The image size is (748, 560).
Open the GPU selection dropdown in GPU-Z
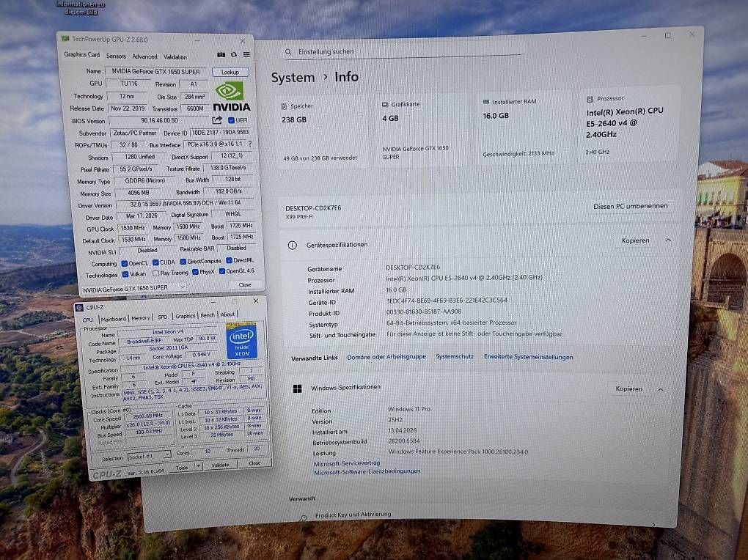pyautogui.click(x=133, y=288)
